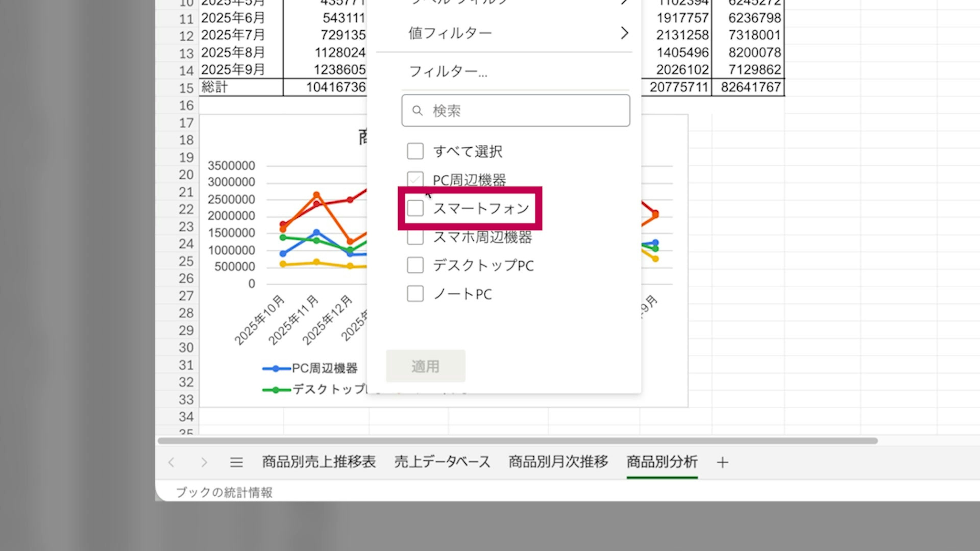
Task: Expand the 値フィルター submenu arrow
Action: click(x=624, y=33)
